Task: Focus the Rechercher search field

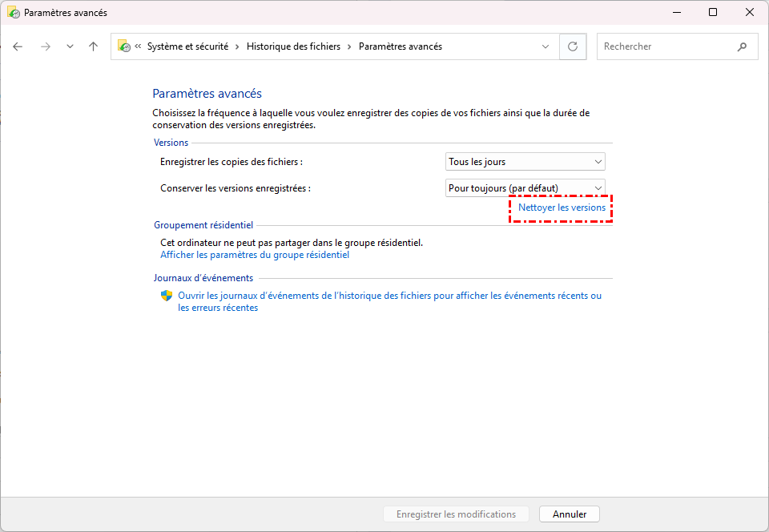Action: 665,46
